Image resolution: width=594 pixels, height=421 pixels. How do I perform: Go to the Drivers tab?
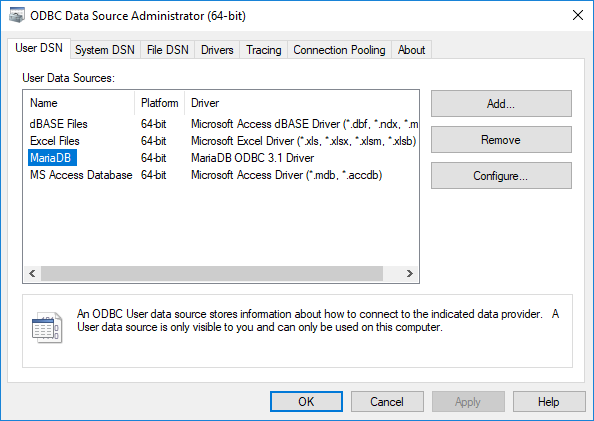pos(217,50)
